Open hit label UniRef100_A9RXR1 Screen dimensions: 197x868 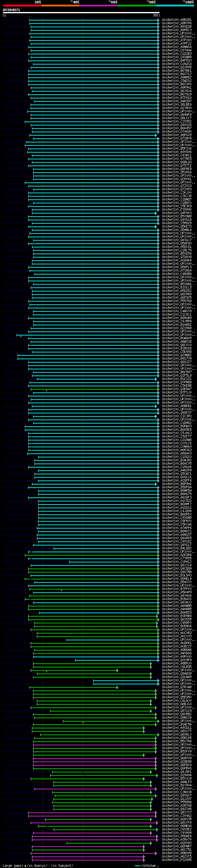[177, 20]
